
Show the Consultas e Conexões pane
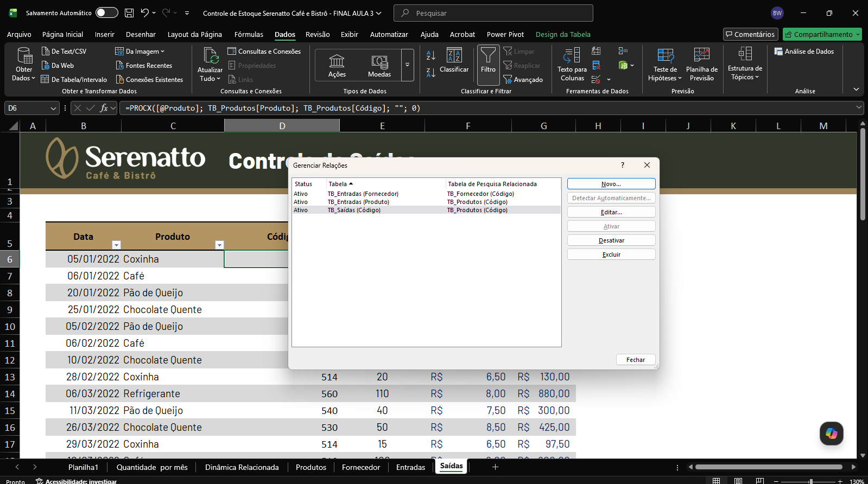tap(264, 52)
